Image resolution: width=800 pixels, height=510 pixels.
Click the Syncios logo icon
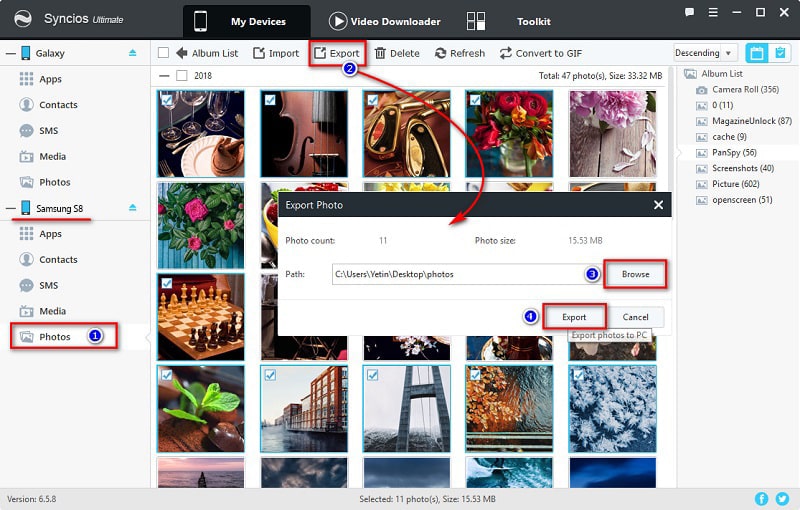click(22, 19)
